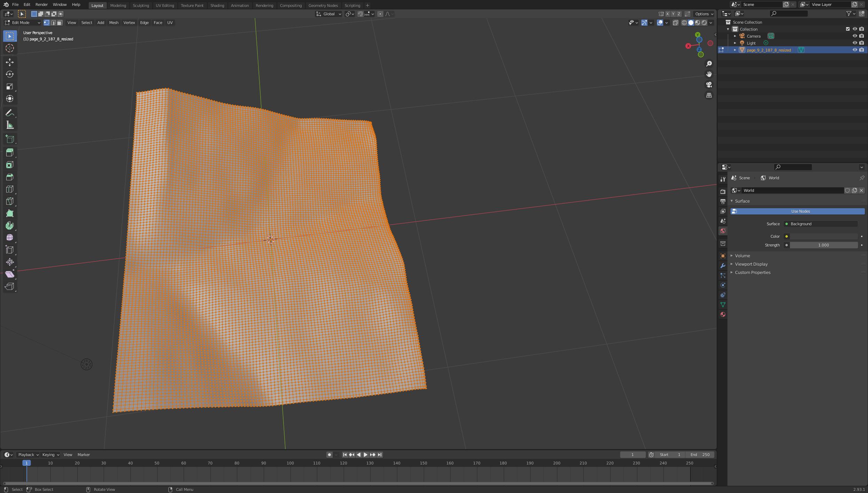Select the Bevel tool

coord(10,177)
